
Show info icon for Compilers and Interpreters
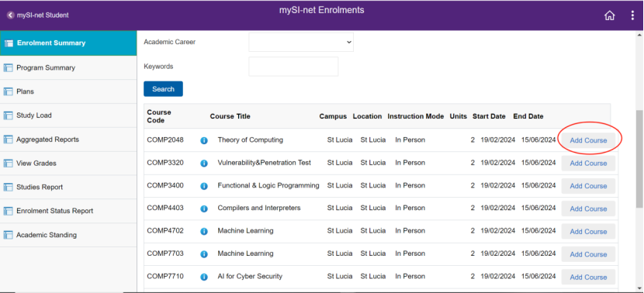[x=204, y=209]
